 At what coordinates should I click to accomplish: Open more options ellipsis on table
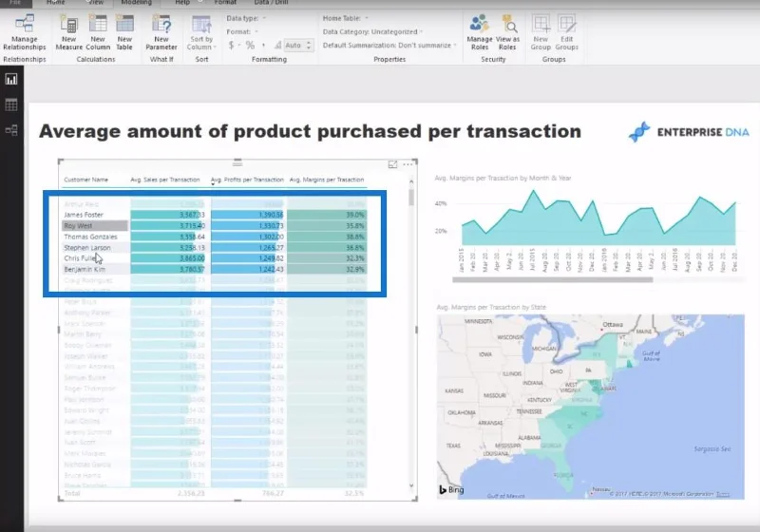(408, 164)
